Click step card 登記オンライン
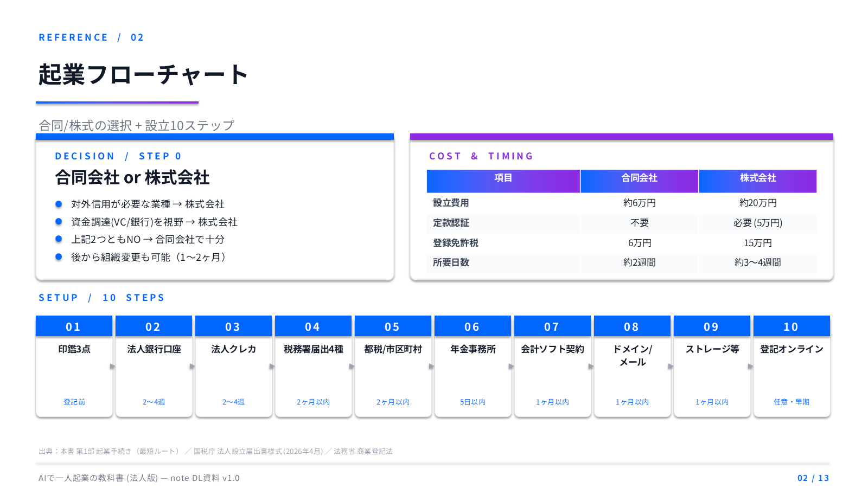 [792, 366]
